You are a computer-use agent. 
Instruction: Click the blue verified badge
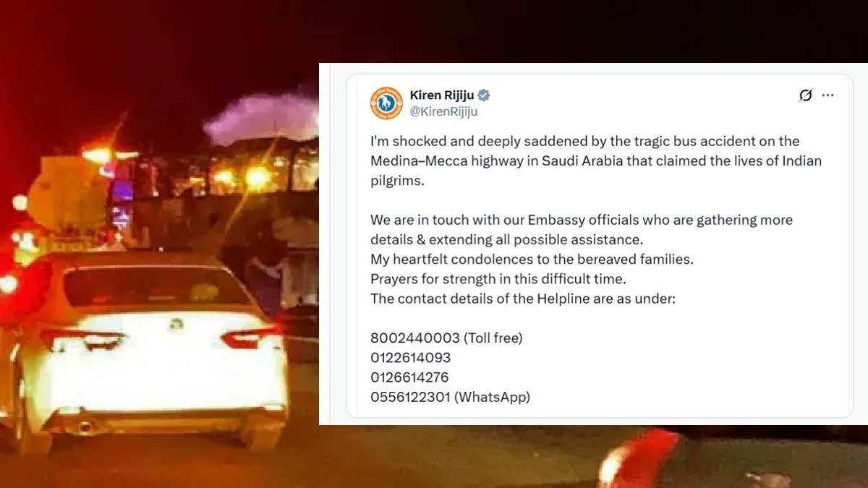[x=484, y=95]
